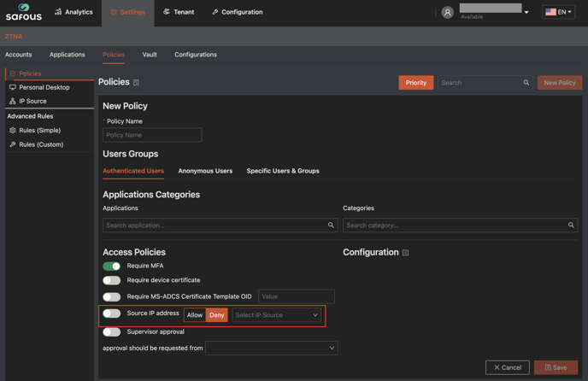Click the Policy Name input field
The image size is (588, 381).
pyautogui.click(x=152, y=135)
